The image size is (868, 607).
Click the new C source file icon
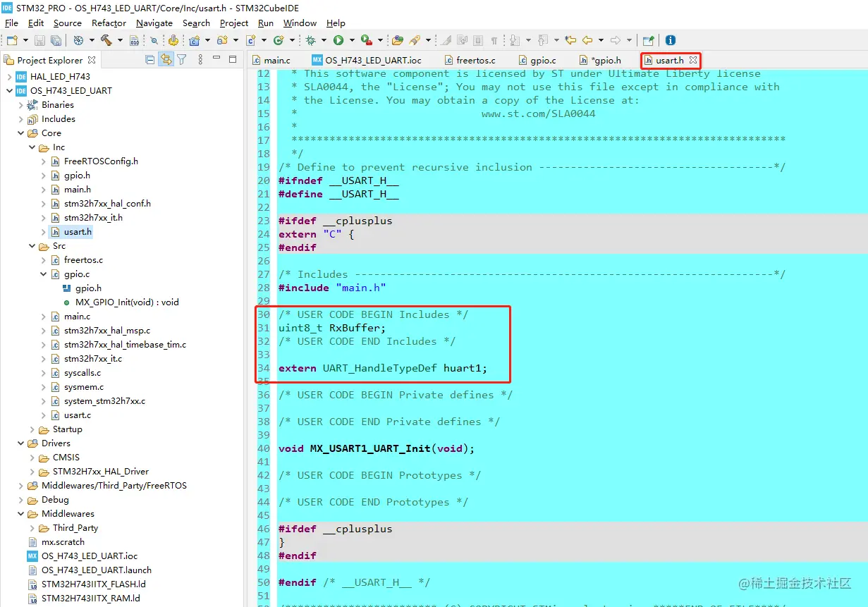pos(252,40)
